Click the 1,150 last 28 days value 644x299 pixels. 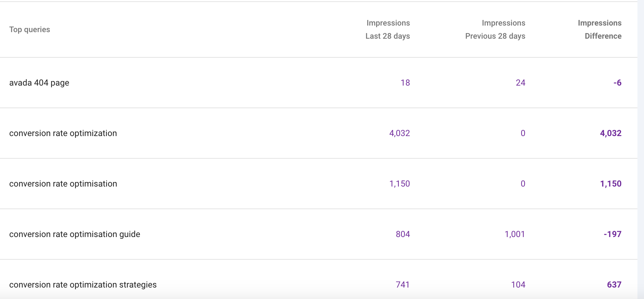(x=399, y=184)
